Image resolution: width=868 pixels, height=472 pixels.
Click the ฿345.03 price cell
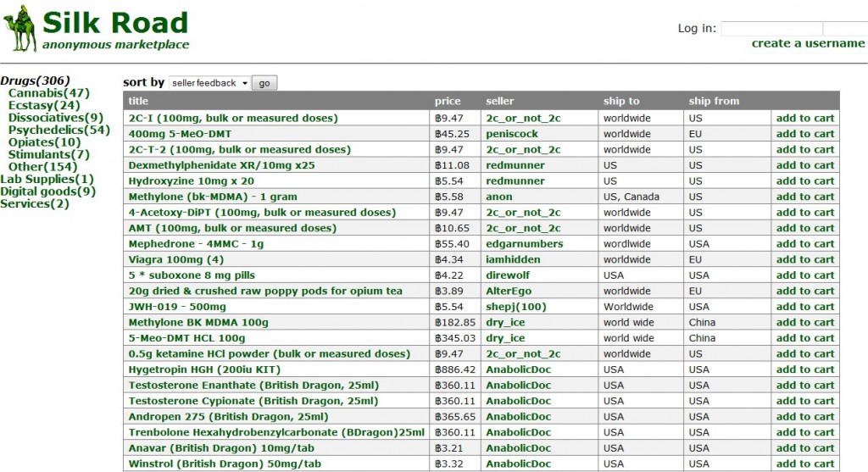tap(455, 338)
